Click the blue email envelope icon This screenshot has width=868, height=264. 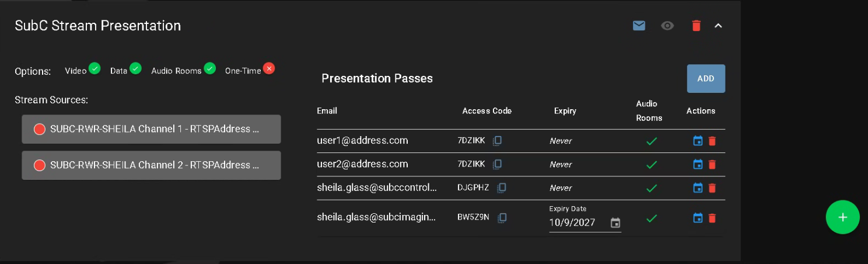tap(639, 26)
